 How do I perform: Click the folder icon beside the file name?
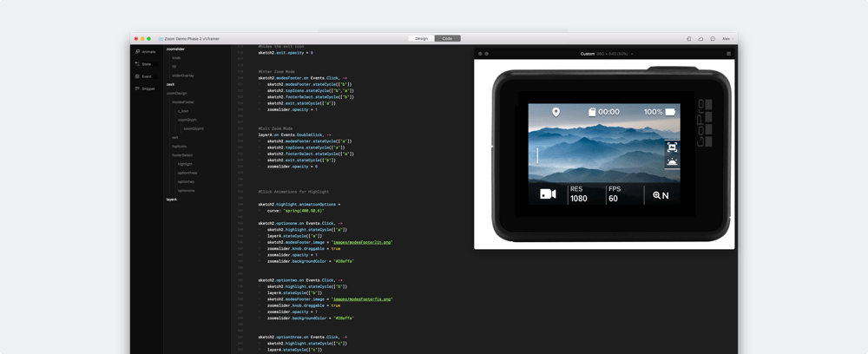pos(161,39)
